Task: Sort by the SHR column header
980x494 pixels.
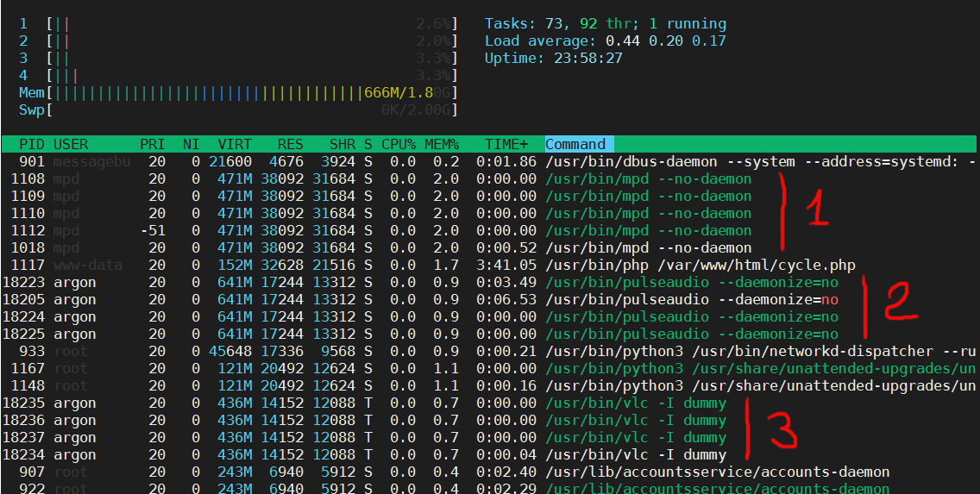Action: 342,144
